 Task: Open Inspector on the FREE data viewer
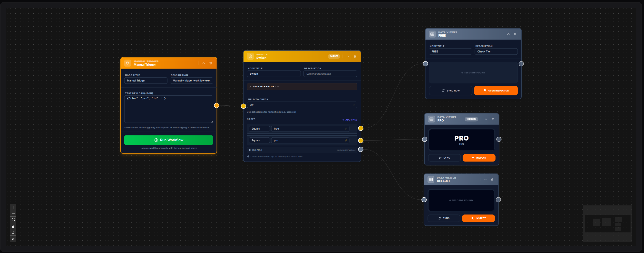click(x=496, y=91)
